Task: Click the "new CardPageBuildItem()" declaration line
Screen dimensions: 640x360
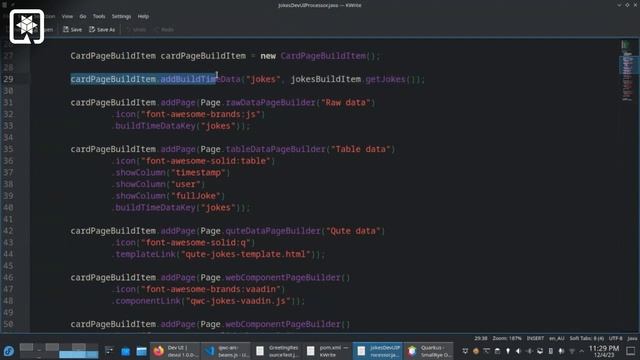Action: tap(225, 56)
